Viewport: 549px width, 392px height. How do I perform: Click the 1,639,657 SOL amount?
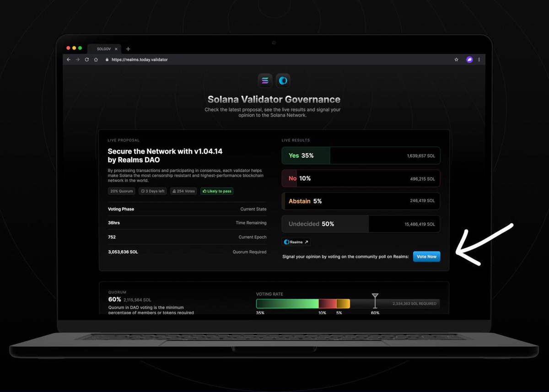pos(421,156)
